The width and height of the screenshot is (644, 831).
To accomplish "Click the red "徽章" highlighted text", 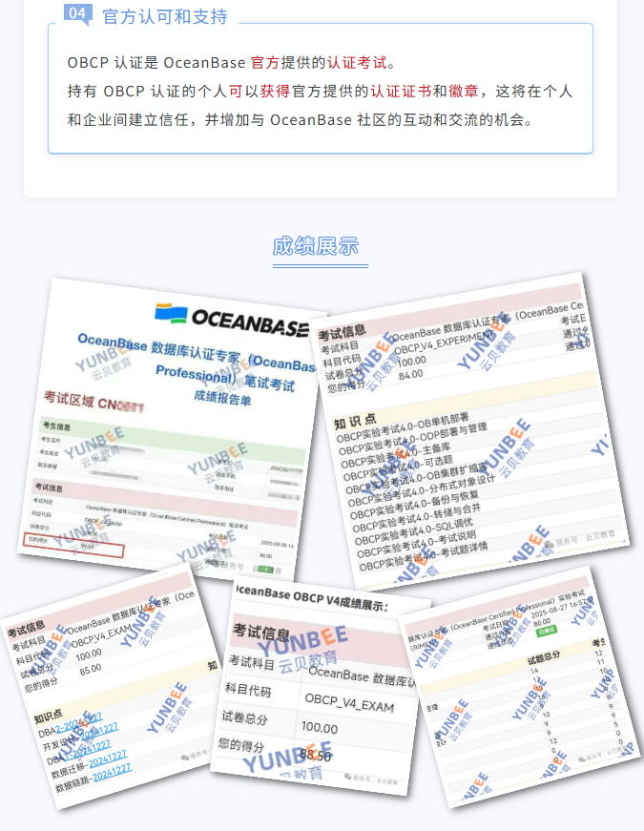I will [464, 92].
